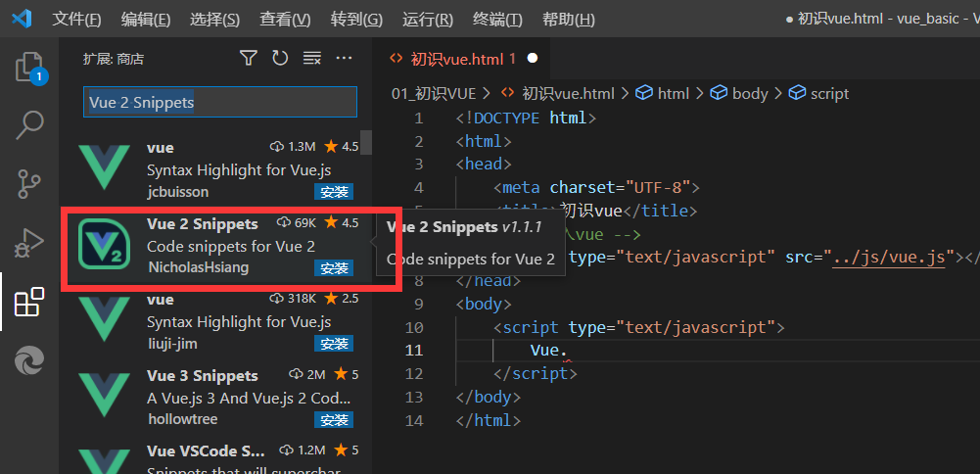Click the extension search input field
980x474 pixels.
[x=220, y=102]
